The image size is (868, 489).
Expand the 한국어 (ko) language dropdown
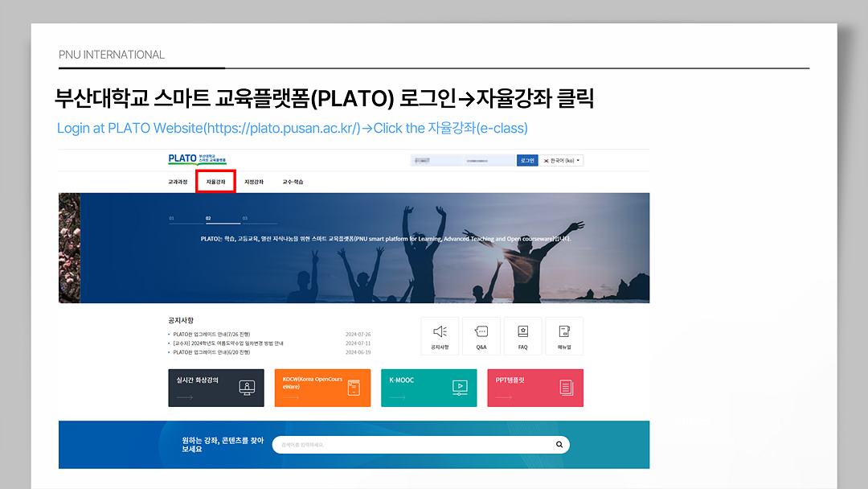tap(563, 161)
